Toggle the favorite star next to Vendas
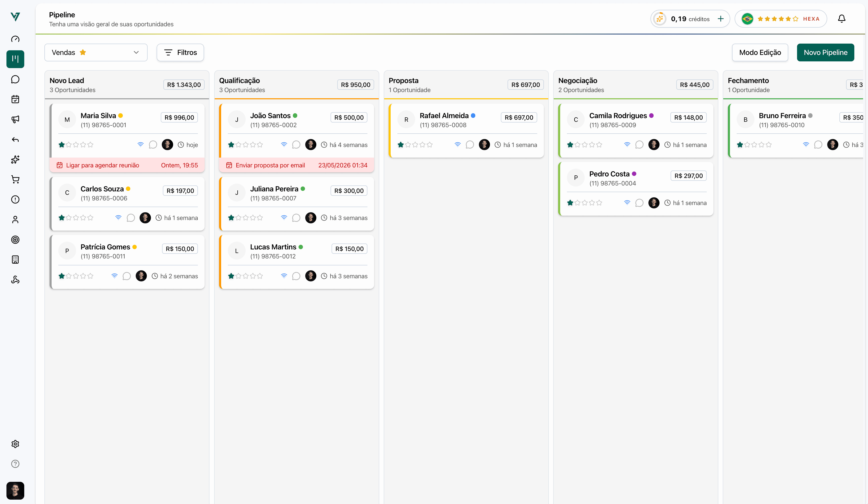Viewport: 868px width, 504px height. click(x=83, y=52)
